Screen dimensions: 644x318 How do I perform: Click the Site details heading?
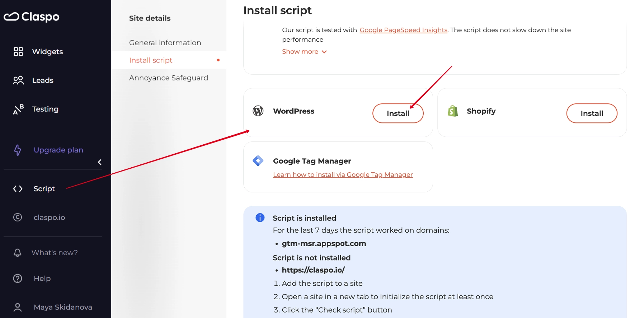point(150,18)
